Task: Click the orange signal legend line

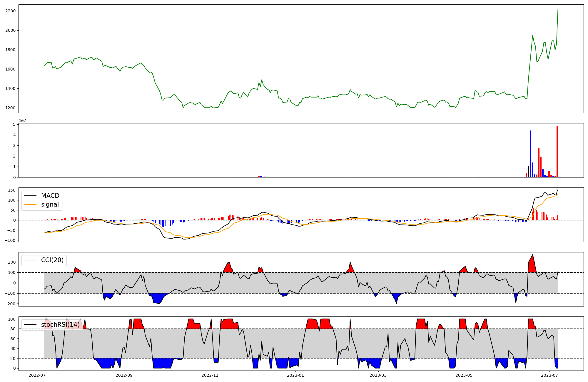Action: pyautogui.click(x=30, y=205)
